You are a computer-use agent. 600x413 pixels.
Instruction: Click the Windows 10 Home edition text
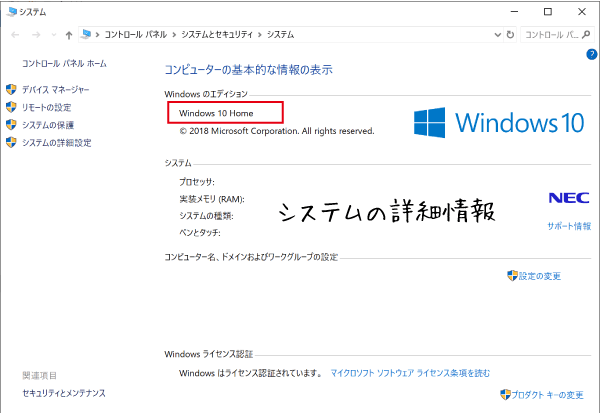click(216, 113)
